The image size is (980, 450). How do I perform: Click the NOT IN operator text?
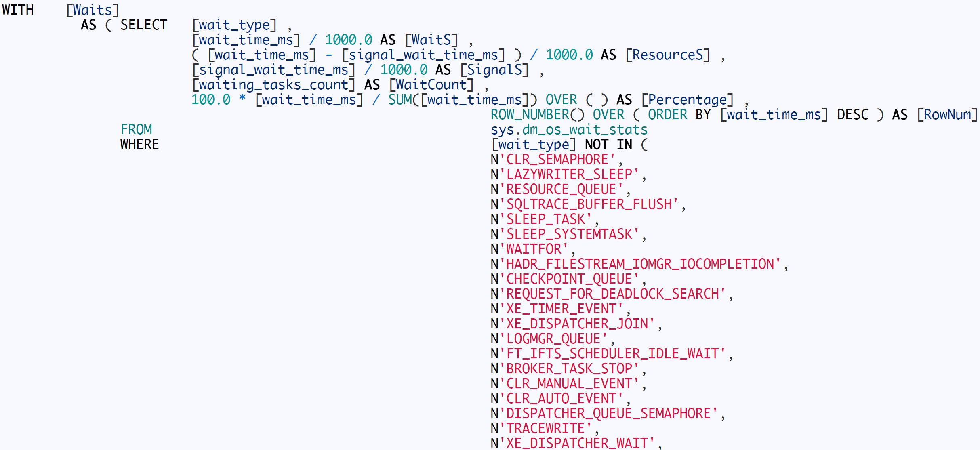(x=608, y=145)
